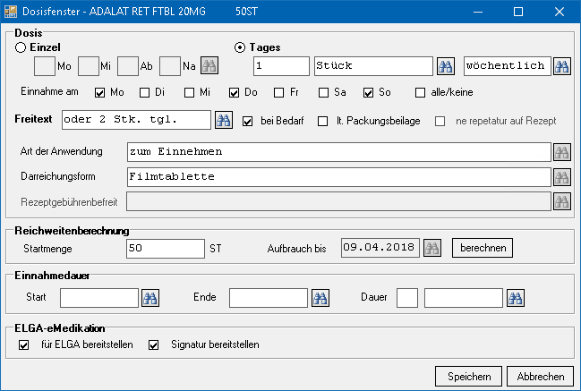Open binoculars picker for Ende date
581x391 pixels.
point(320,298)
